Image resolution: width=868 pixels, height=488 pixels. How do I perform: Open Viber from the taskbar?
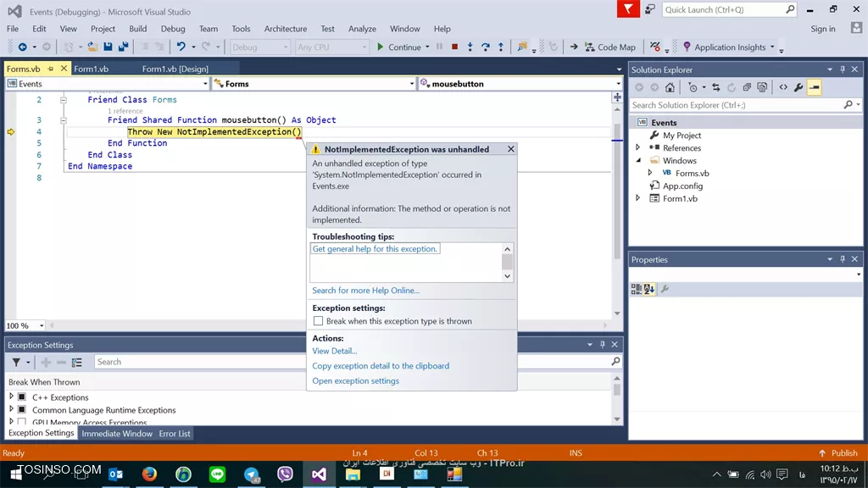[x=285, y=474]
